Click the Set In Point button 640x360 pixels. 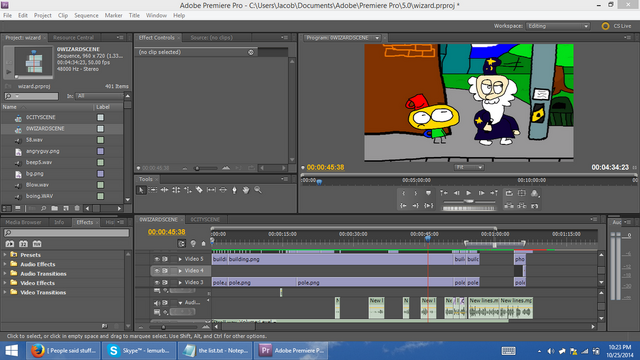pos(404,193)
